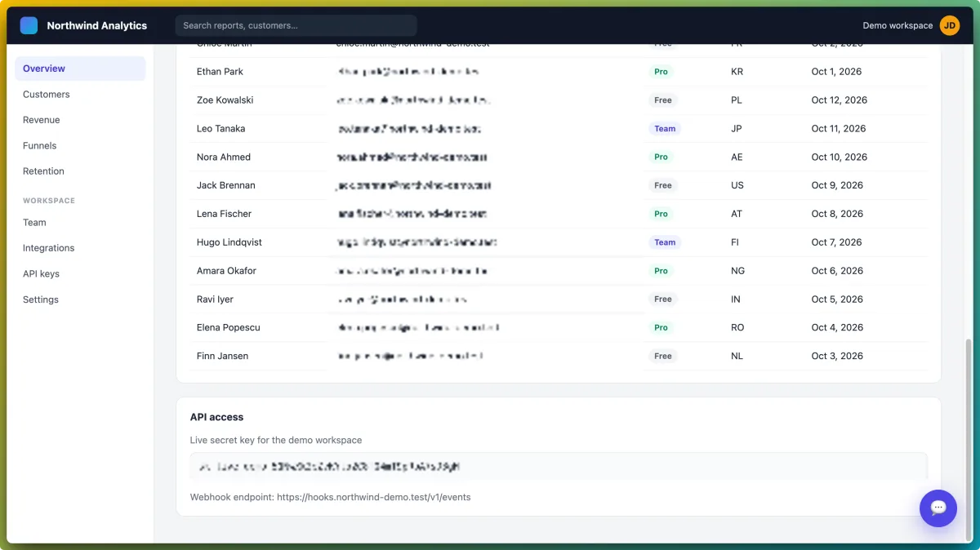Click the blurred live secret key field
The width and height of the screenshot is (980, 550).
[559, 467]
